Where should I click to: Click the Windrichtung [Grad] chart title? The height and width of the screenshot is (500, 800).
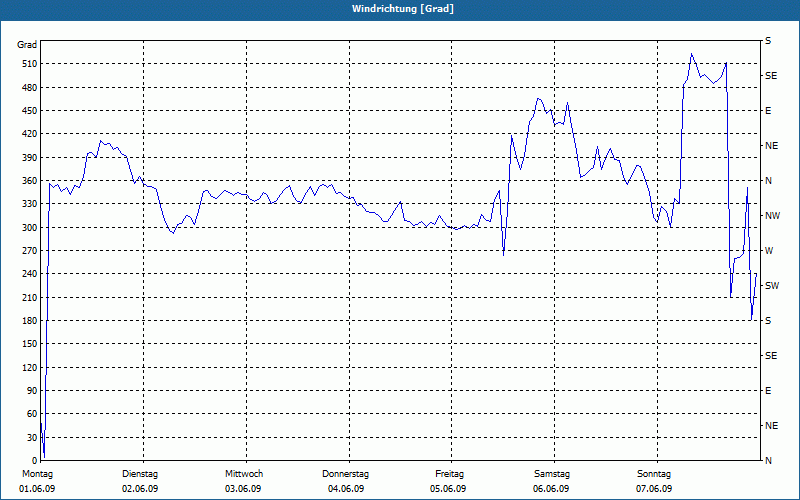click(x=403, y=9)
